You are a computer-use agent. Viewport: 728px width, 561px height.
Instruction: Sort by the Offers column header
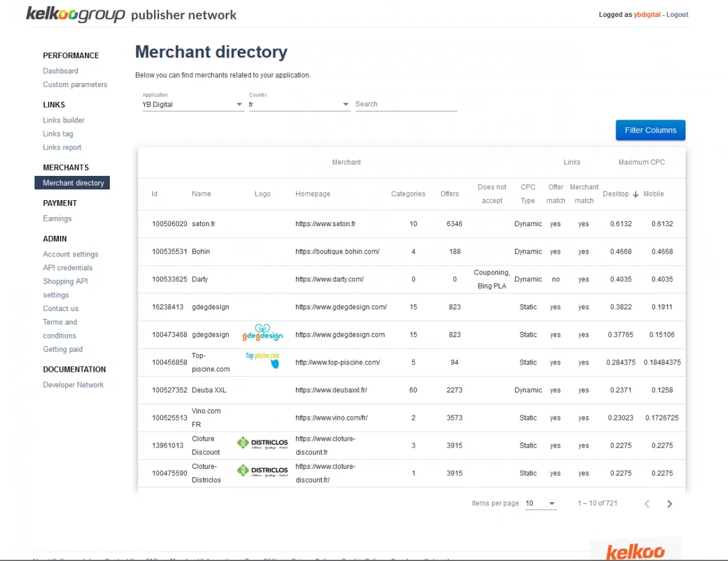[450, 194]
